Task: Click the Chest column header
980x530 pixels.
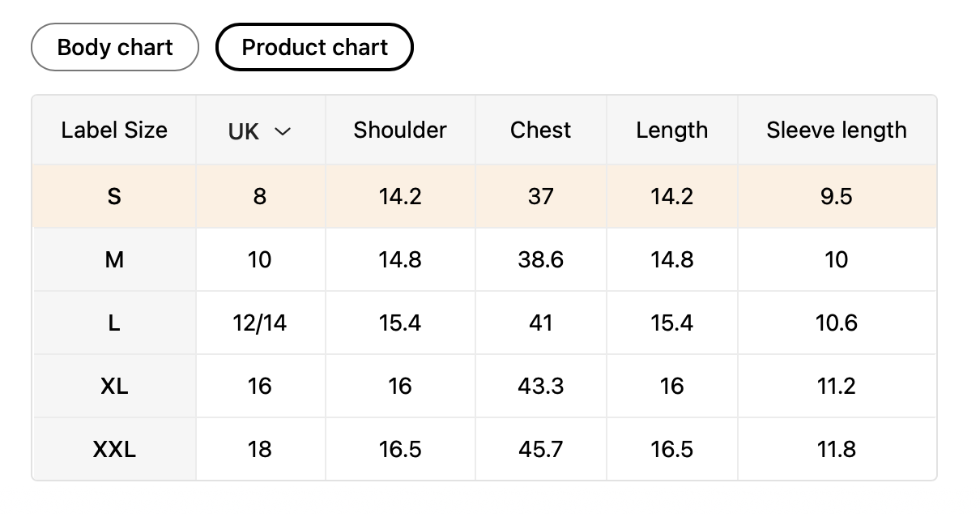Action: point(540,130)
